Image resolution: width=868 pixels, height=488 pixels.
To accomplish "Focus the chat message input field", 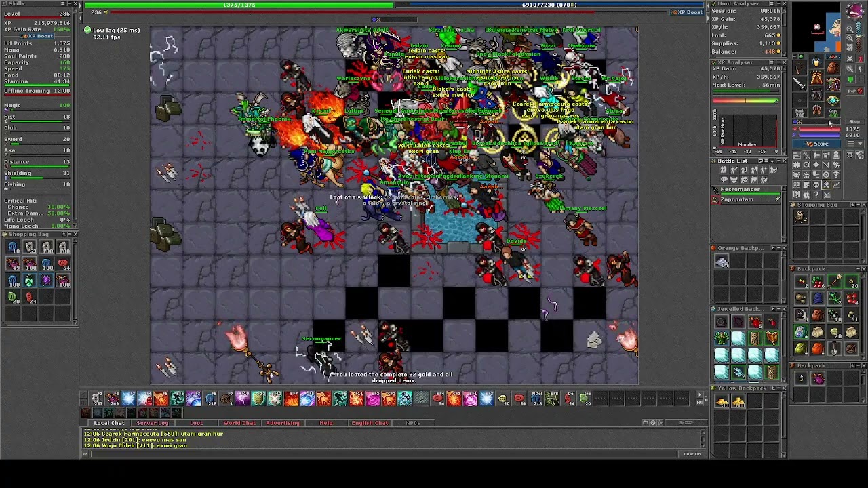I will [383, 454].
